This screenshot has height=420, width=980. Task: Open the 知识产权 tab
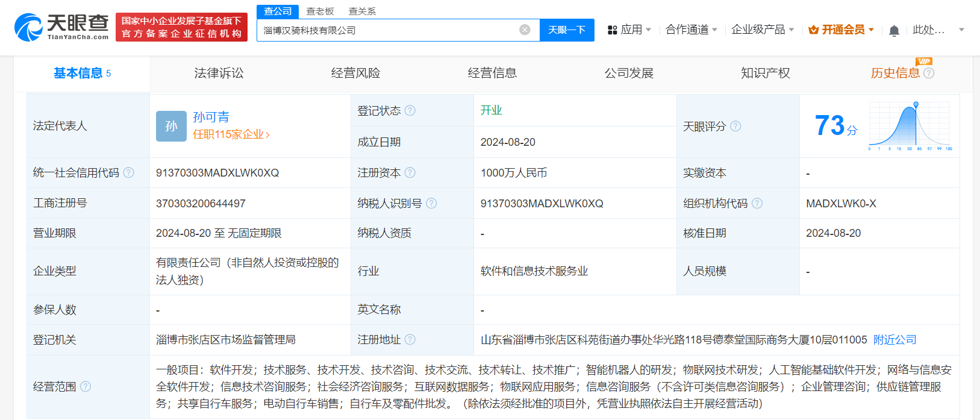[765, 74]
